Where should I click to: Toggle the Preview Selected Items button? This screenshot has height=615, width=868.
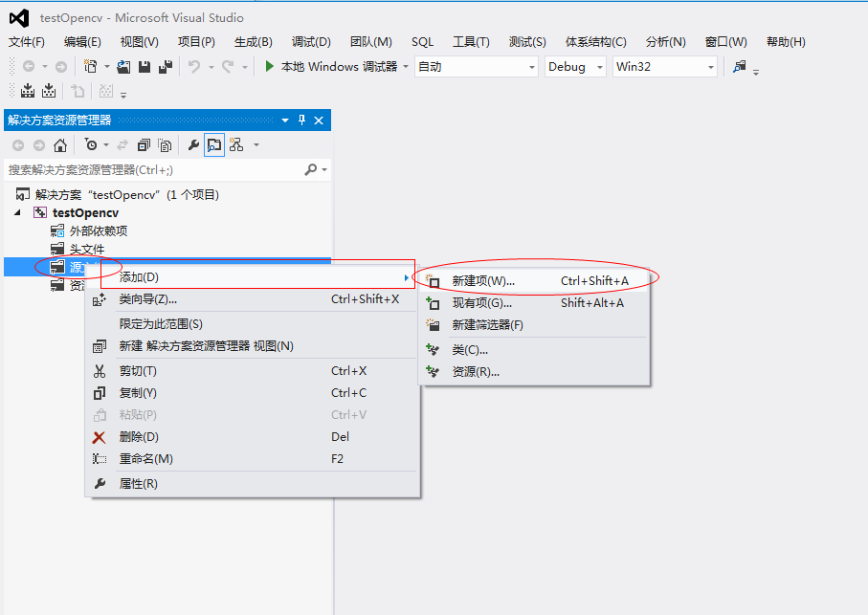tap(214, 145)
